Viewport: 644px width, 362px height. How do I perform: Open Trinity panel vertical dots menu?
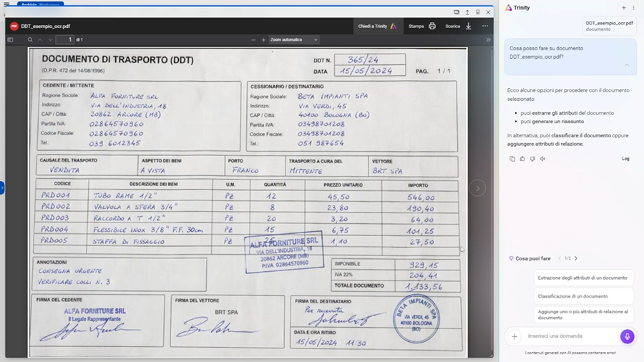pos(633,8)
